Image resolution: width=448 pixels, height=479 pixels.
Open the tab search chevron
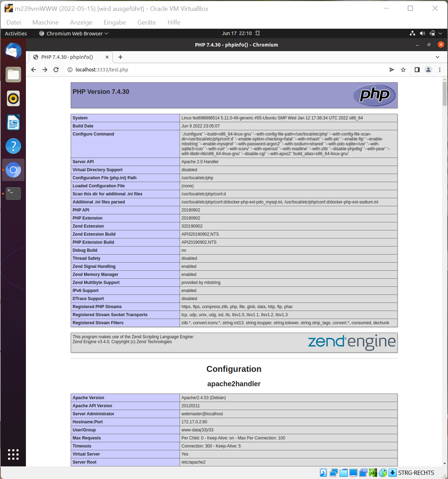pos(437,57)
